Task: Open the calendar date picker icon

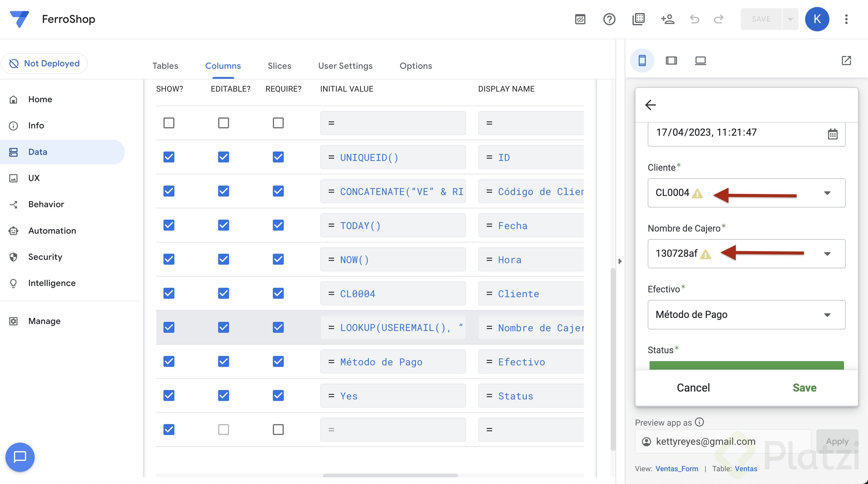Action: pyautogui.click(x=832, y=134)
